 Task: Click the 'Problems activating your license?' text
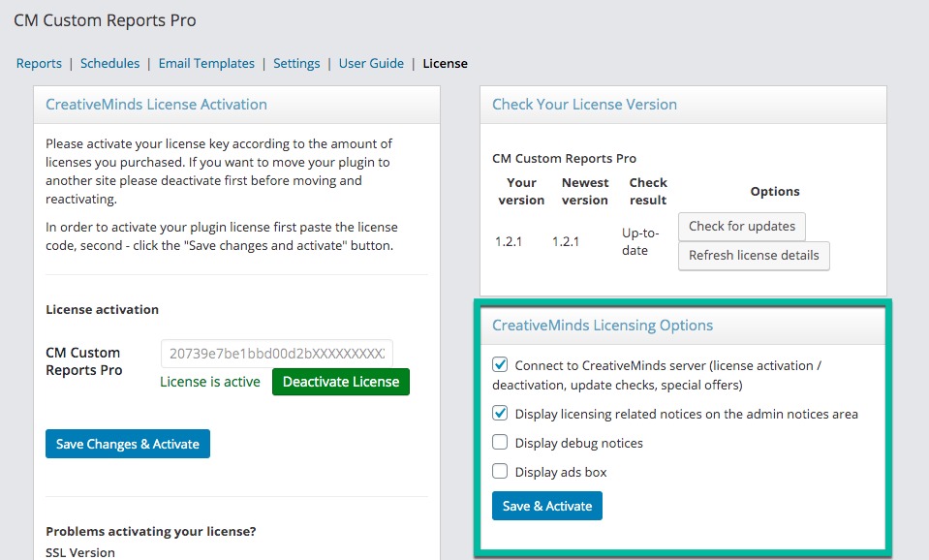point(150,532)
